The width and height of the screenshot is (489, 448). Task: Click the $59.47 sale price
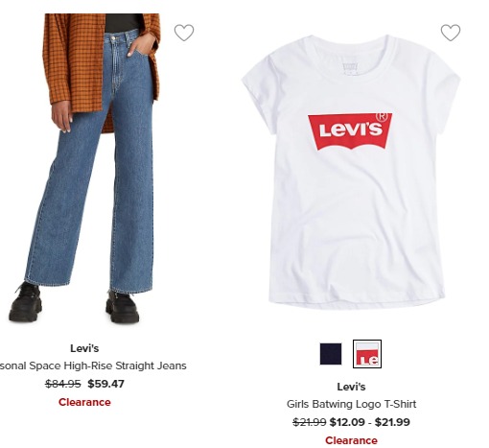click(x=105, y=384)
